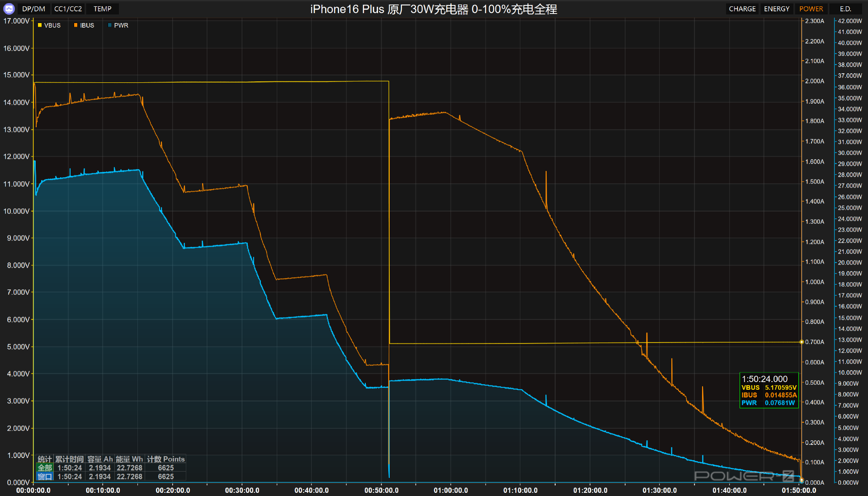Click the 01:50:00.0 time axis label
Image resolution: width=868 pixels, height=496 pixels.
coord(799,490)
